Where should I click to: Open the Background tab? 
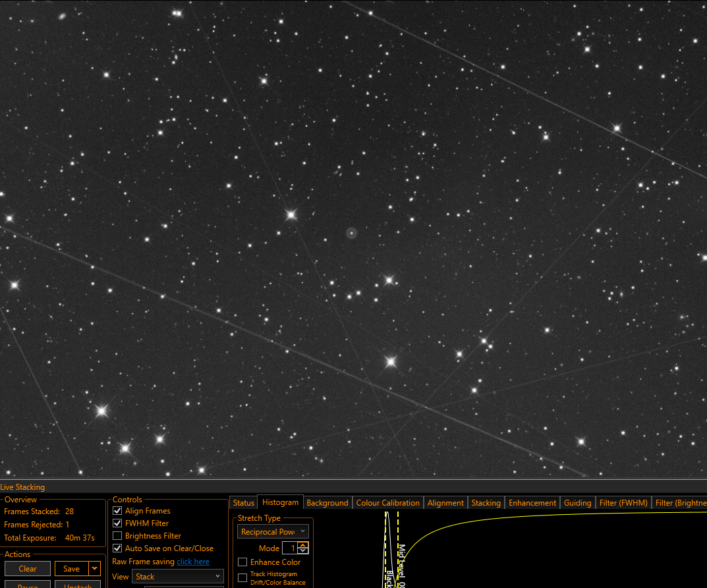click(x=327, y=503)
